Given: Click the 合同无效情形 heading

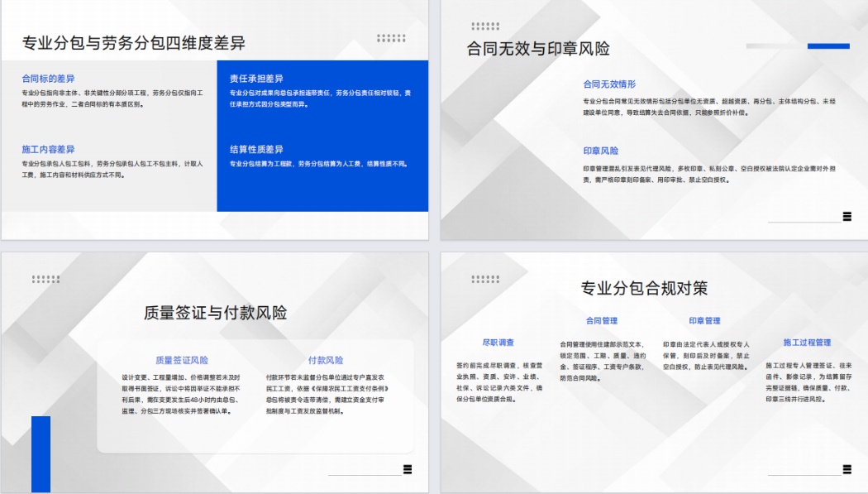Looking at the screenshot, I should 609,84.
